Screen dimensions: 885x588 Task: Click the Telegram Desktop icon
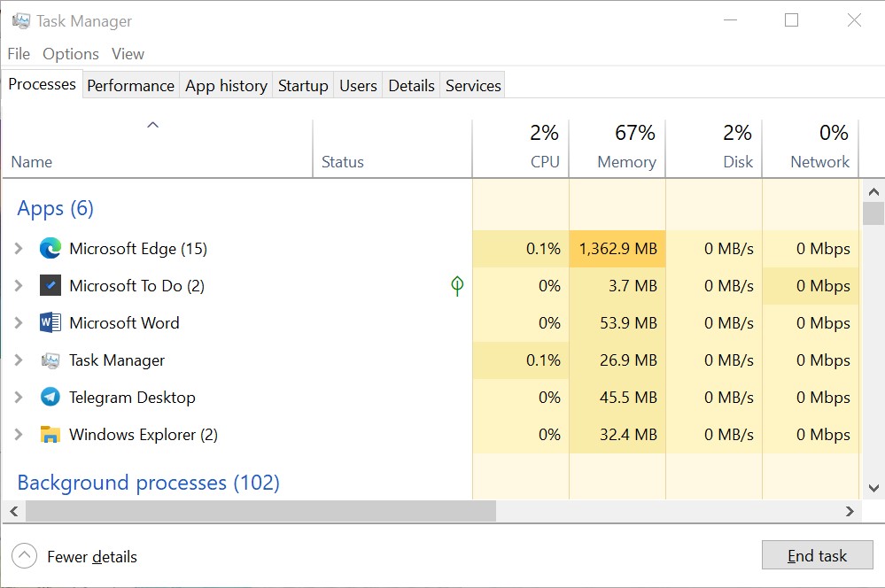point(50,398)
